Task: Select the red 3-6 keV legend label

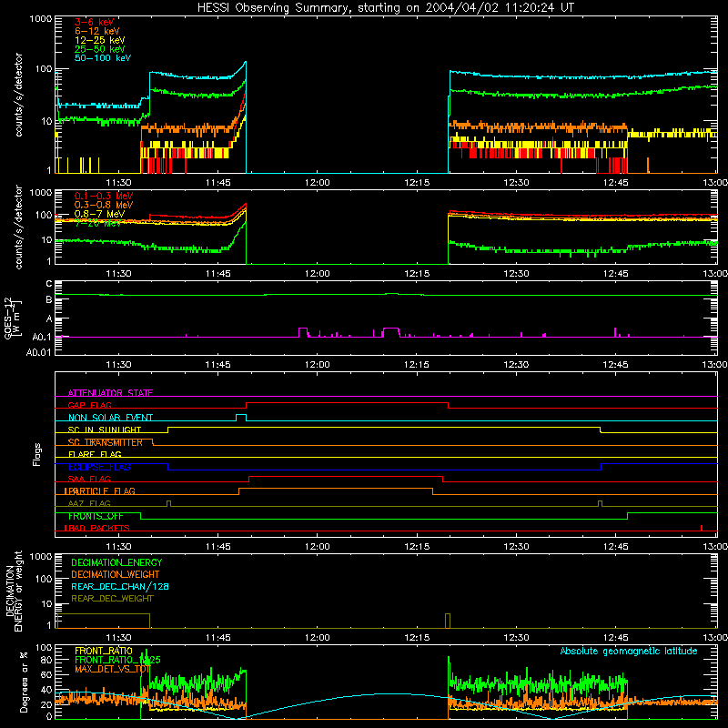Action: click(95, 22)
